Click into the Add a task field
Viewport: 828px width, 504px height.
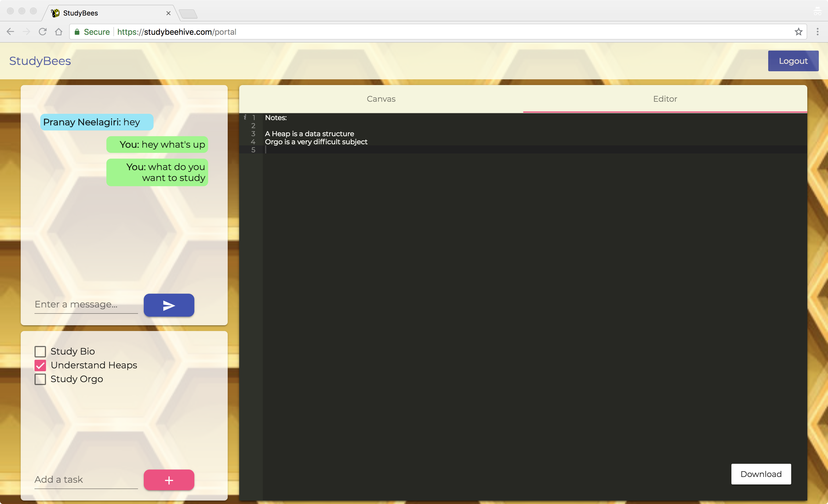[x=86, y=479]
